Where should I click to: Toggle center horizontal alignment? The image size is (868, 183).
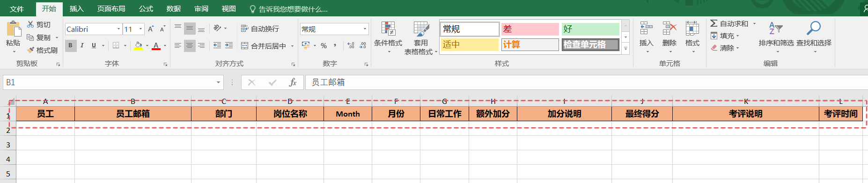[190, 45]
